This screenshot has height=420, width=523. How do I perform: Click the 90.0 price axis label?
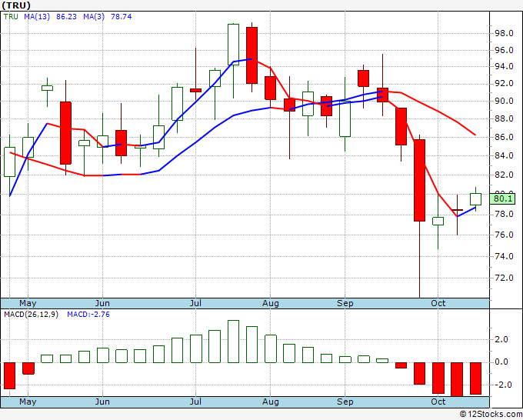504,101
